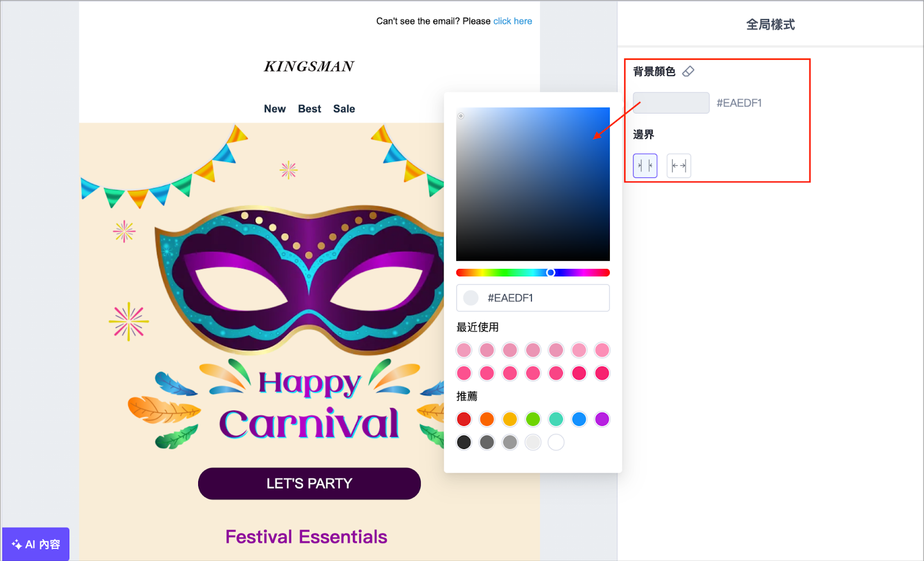Click the hue slider handle
The image size is (924, 561).
tap(551, 272)
